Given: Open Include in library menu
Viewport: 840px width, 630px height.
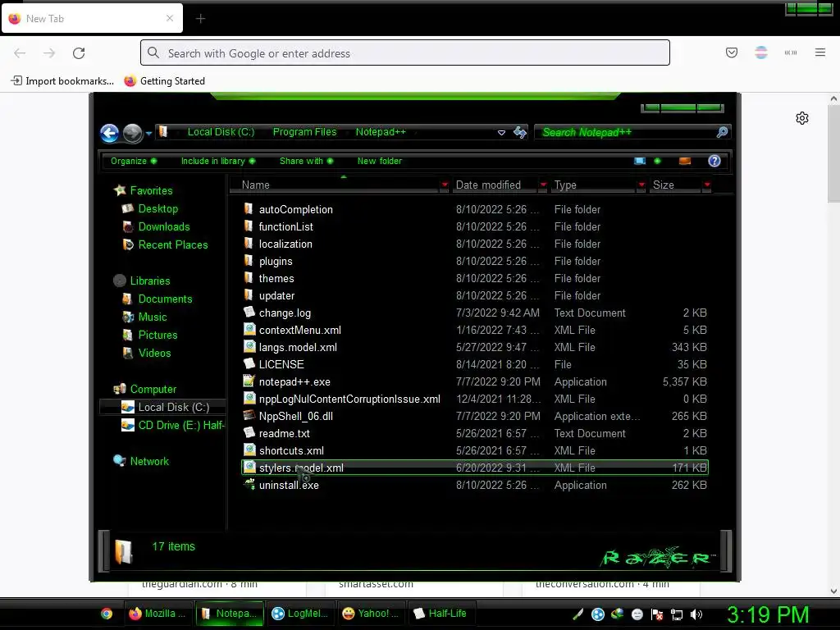Looking at the screenshot, I should pos(218,161).
